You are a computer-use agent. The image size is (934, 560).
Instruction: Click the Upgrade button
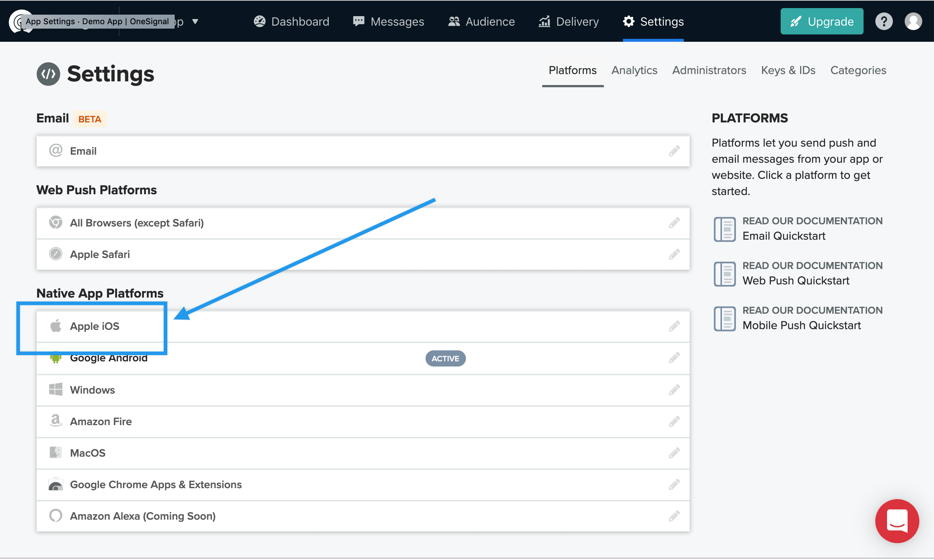[x=821, y=22]
